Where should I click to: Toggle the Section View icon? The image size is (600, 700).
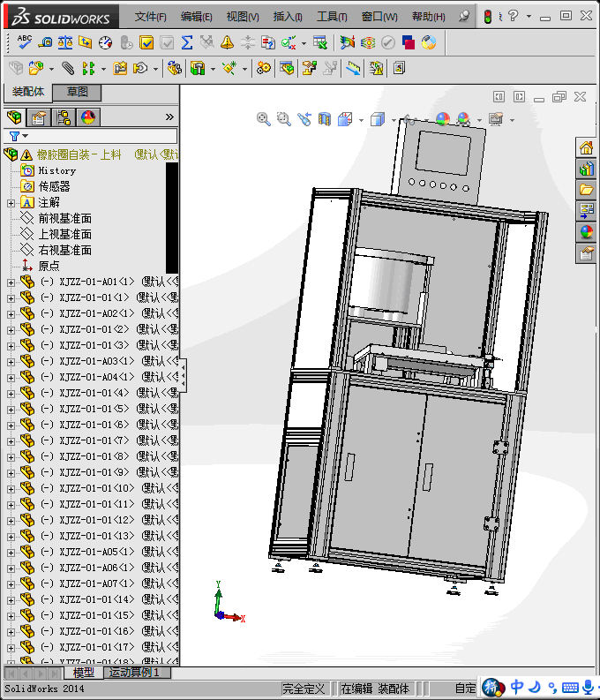click(325, 119)
